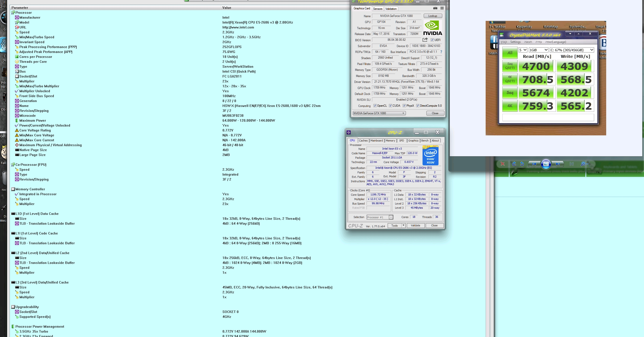Click the Bus Interface question mark in GPU-Z

tap(441, 52)
